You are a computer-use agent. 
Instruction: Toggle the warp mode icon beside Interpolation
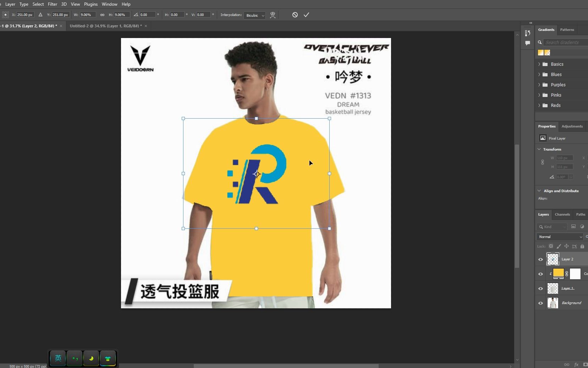click(x=273, y=15)
